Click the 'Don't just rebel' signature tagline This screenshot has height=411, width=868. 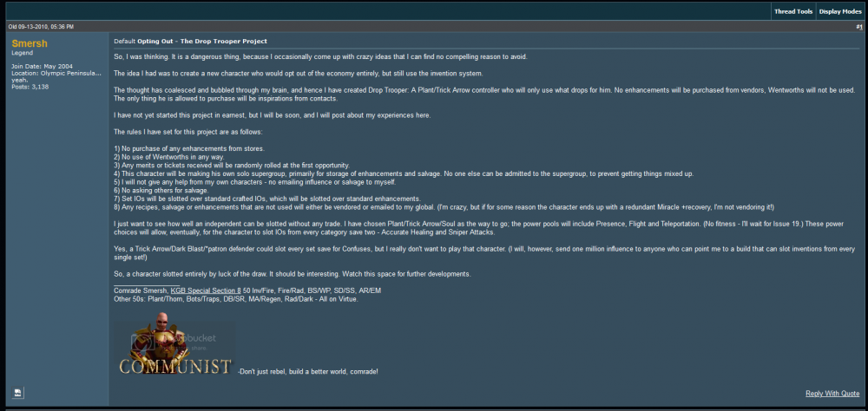click(308, 371)
